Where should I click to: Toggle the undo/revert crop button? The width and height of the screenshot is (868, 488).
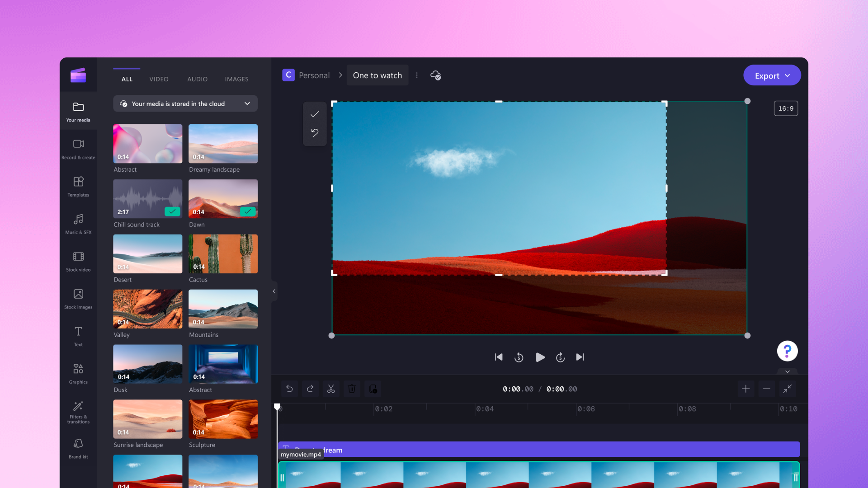point(315,132)
